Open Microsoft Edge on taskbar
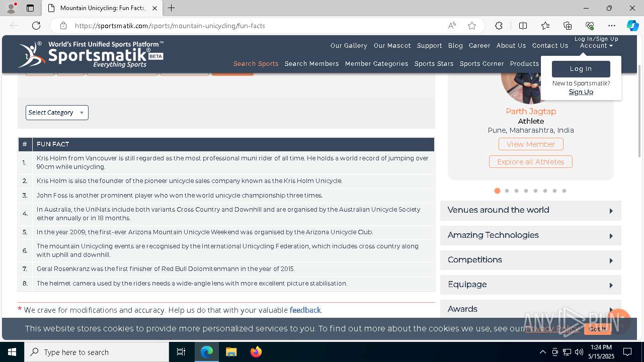This screenshot has height=362, width=644. (x=207, y=352)
